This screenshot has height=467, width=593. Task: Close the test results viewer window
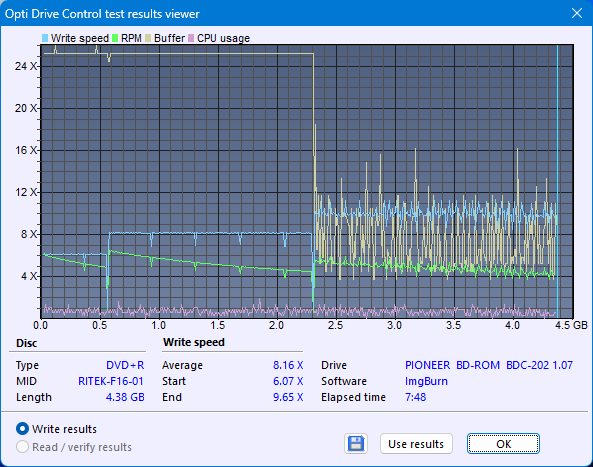[577, 13]
